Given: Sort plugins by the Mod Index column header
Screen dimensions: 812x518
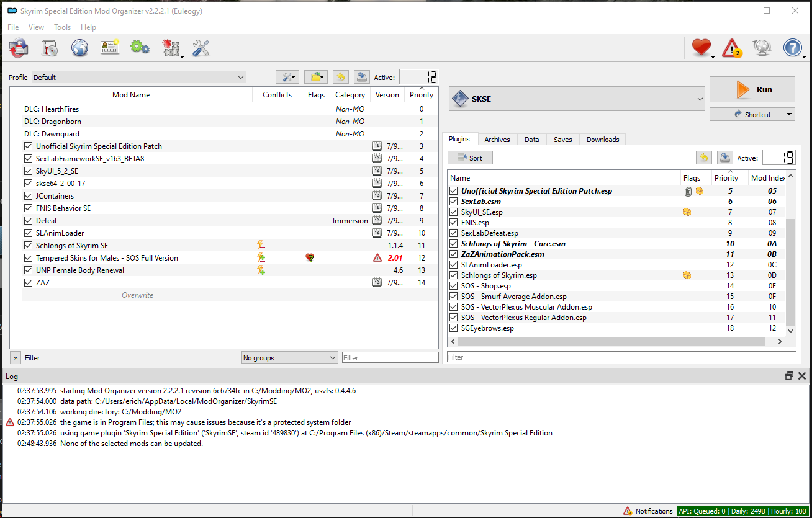Looking at the screenshot, I should (768, 177).
